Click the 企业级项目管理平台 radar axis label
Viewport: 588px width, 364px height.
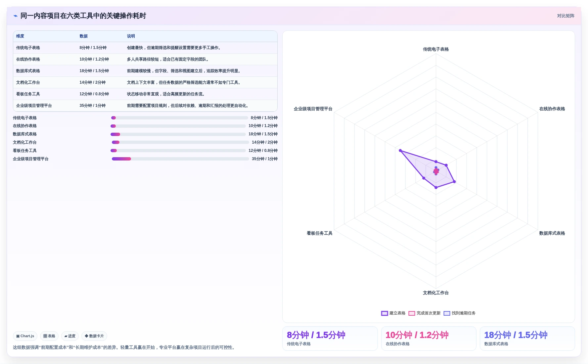pos(313,109)
